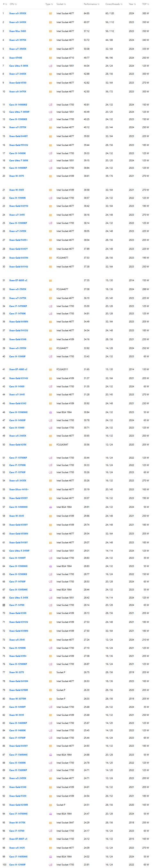Sort by Performance column header

tap(91, 4)
